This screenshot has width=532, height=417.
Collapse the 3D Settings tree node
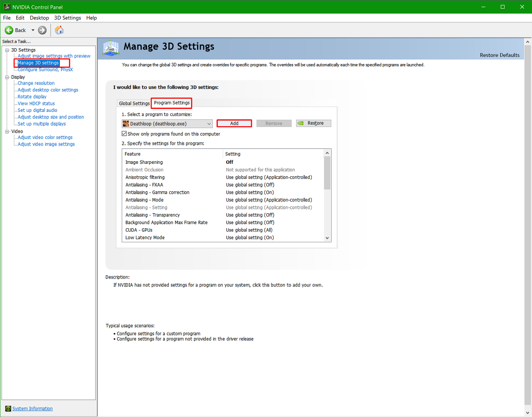pyautogui.click(x=7, y=50)
